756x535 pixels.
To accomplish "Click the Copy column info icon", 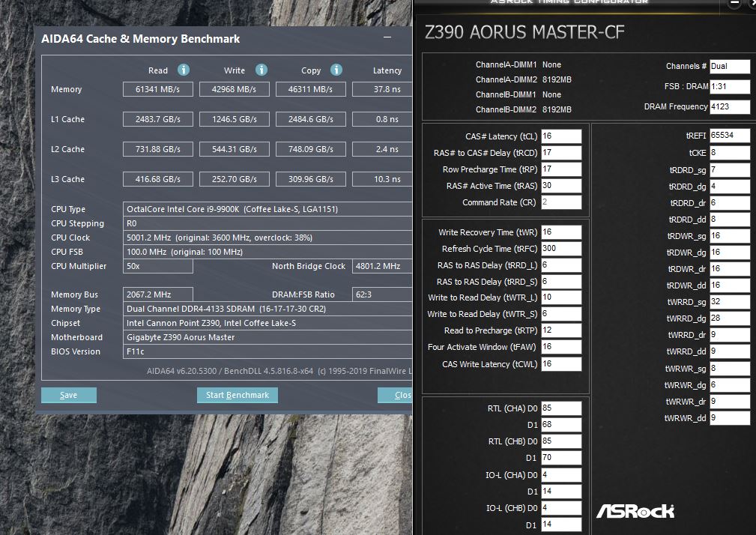I will (336, 70).
